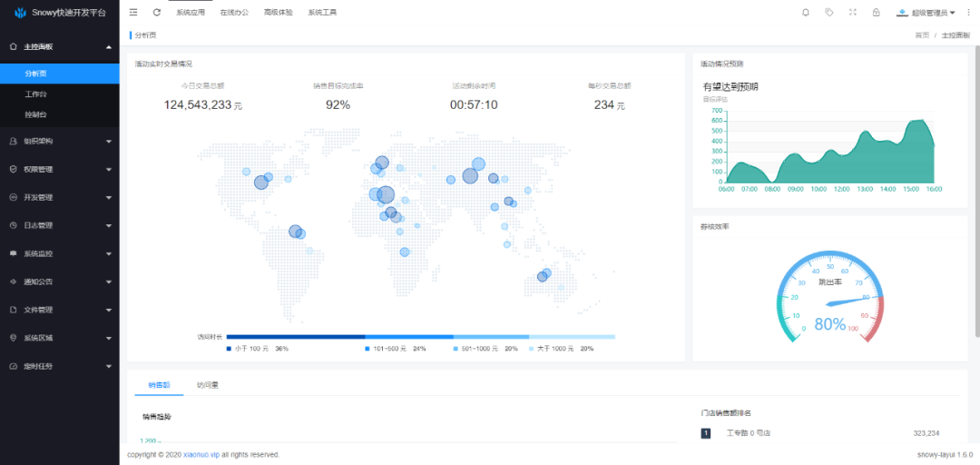980x465 pixels.
Task: Expand the 组织架构 sidebar menu
Action: 59,141
